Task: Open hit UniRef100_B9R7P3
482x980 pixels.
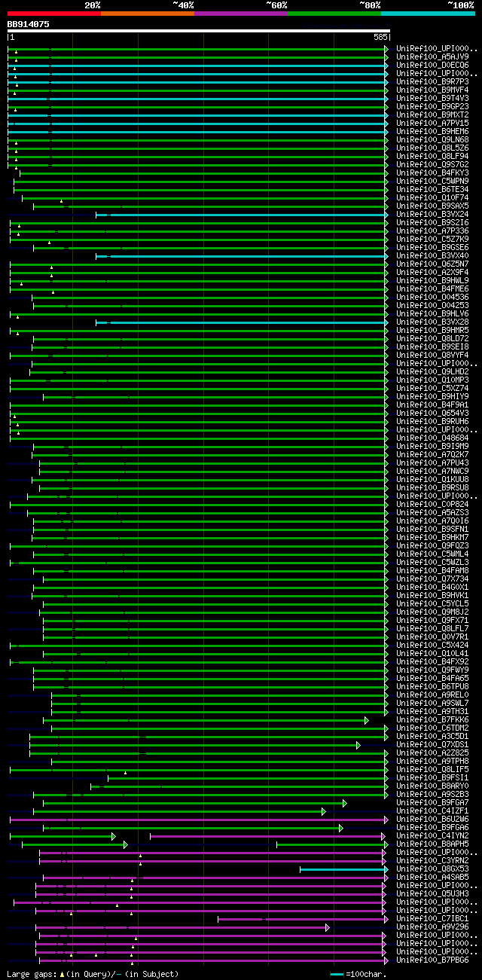Action: coord(432,81)
